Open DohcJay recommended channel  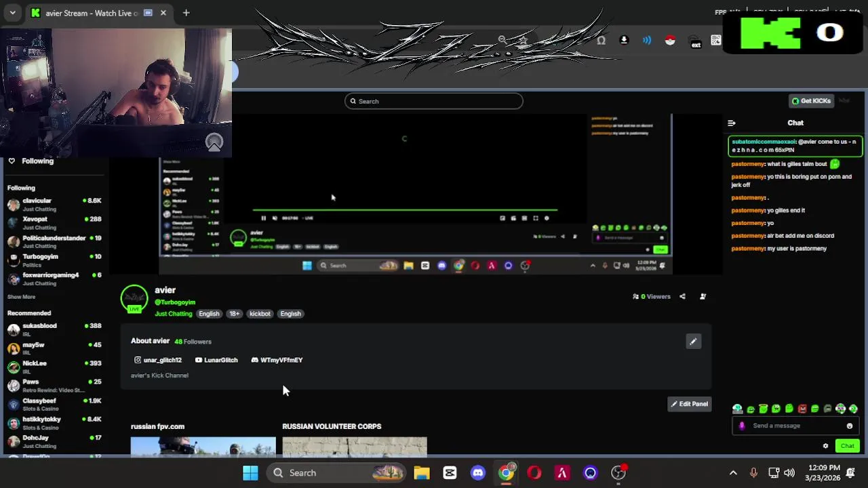54,441
